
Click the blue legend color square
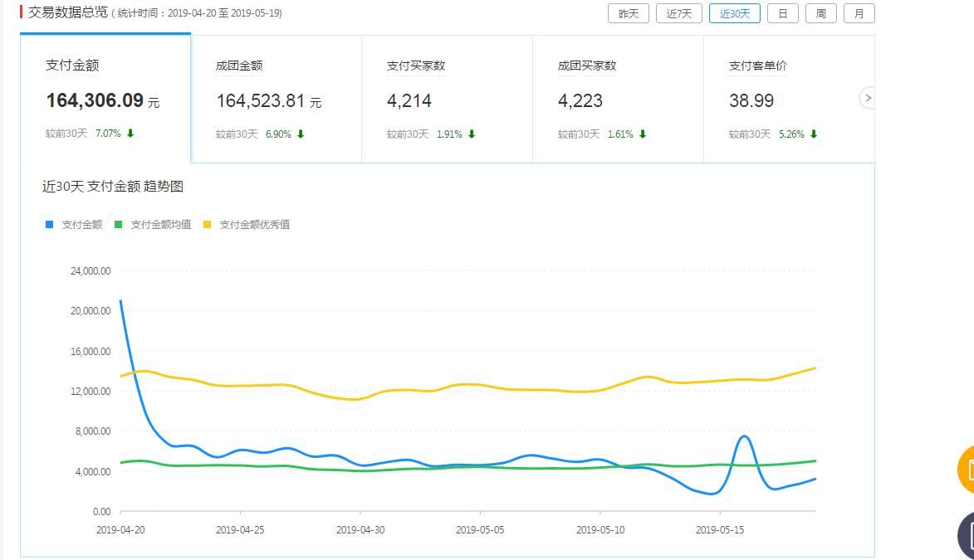pyautogui.click(x=48, y=224)
